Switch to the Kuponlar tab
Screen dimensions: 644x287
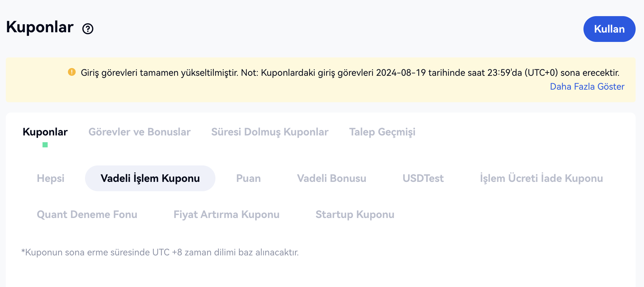pos(45,132)
